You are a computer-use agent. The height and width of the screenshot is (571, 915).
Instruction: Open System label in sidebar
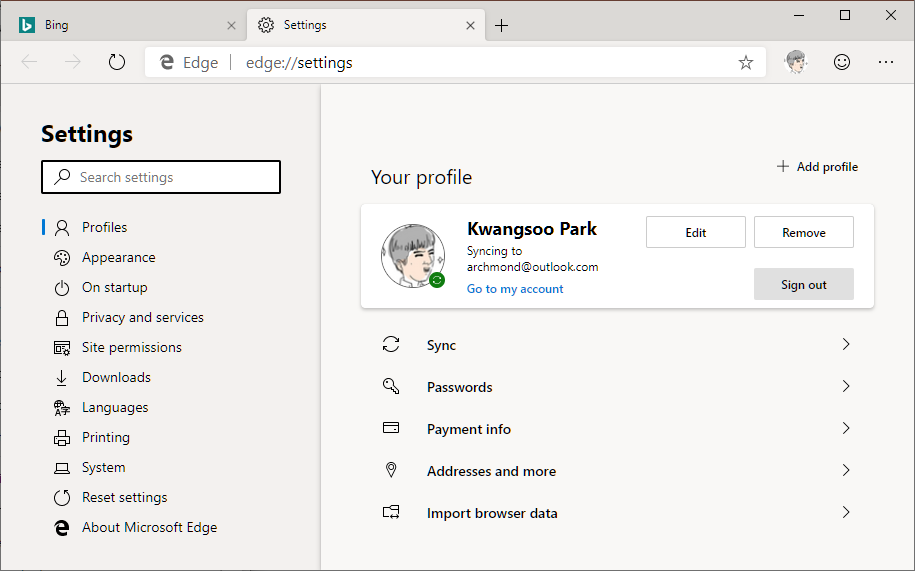(103, 468)
